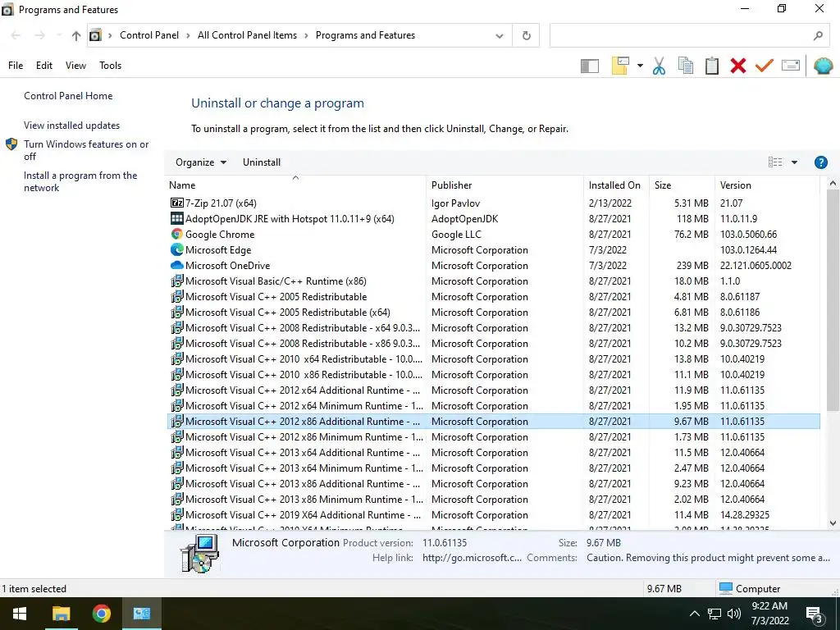Sort by the Size column header
The height and width of the screenshot is (630, 840).
click(x=682, y=185)
